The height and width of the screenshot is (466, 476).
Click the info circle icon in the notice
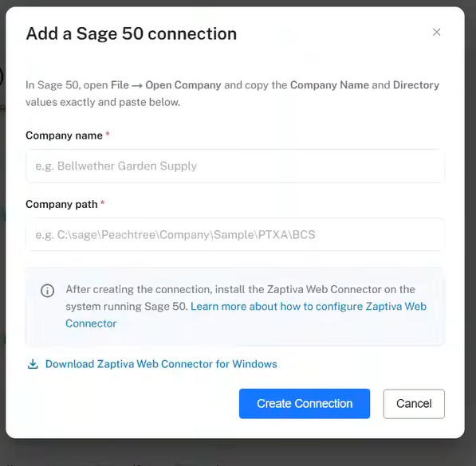pos(47,291)
